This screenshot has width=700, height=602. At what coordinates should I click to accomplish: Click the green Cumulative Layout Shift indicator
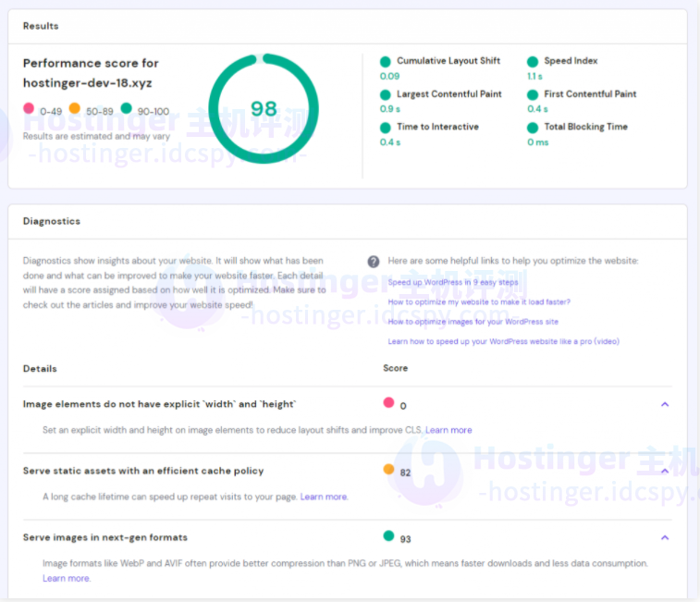386,61
